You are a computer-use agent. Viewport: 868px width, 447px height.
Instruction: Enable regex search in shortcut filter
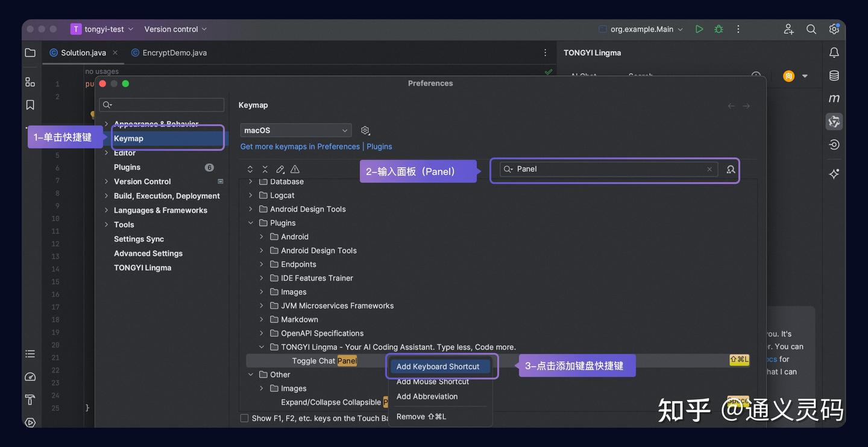point(730,170)
